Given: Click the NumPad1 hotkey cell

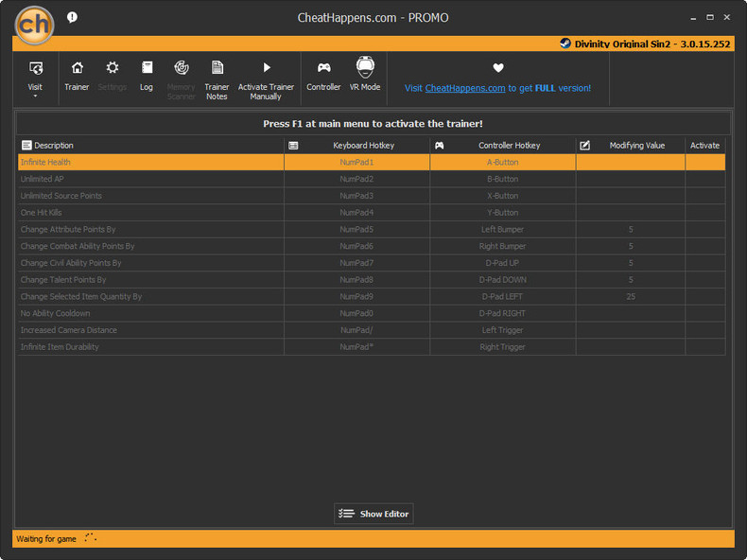Looking at the screenshot, I should (356, 162).
